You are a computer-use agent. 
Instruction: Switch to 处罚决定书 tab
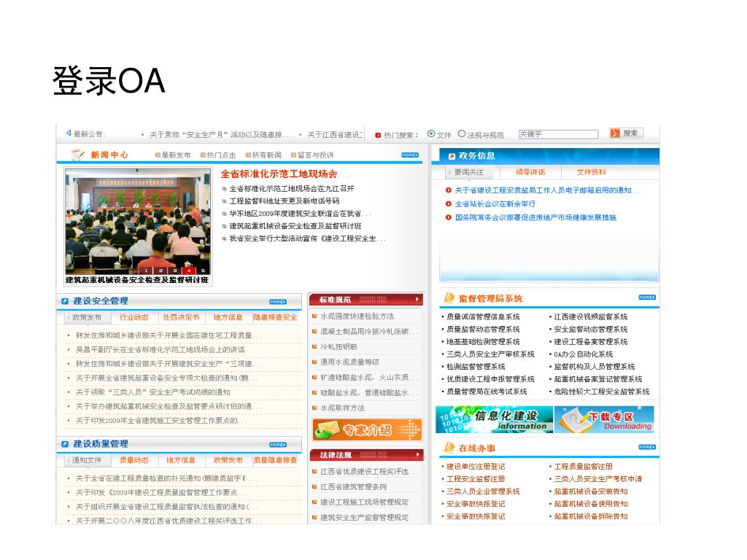tap(181, 317)
